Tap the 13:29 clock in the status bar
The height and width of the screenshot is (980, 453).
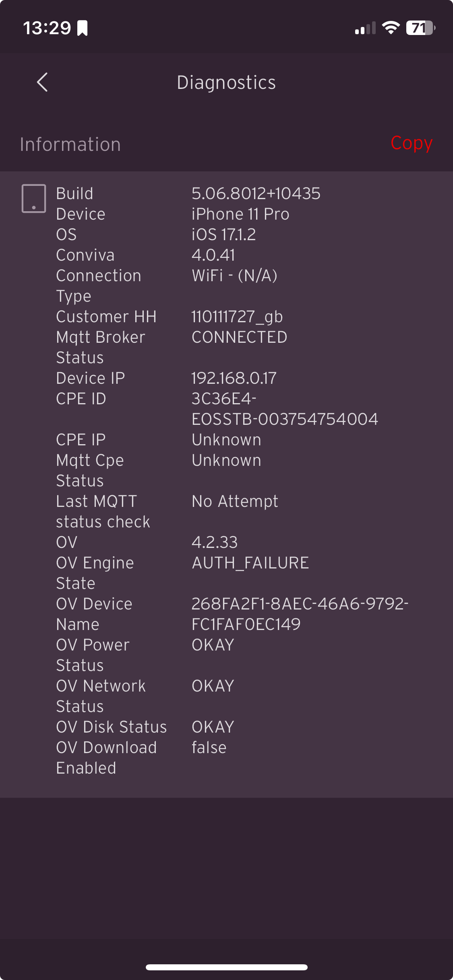47,28
